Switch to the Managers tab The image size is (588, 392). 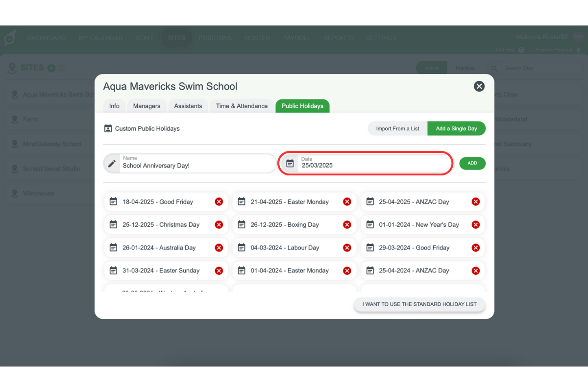147,106
